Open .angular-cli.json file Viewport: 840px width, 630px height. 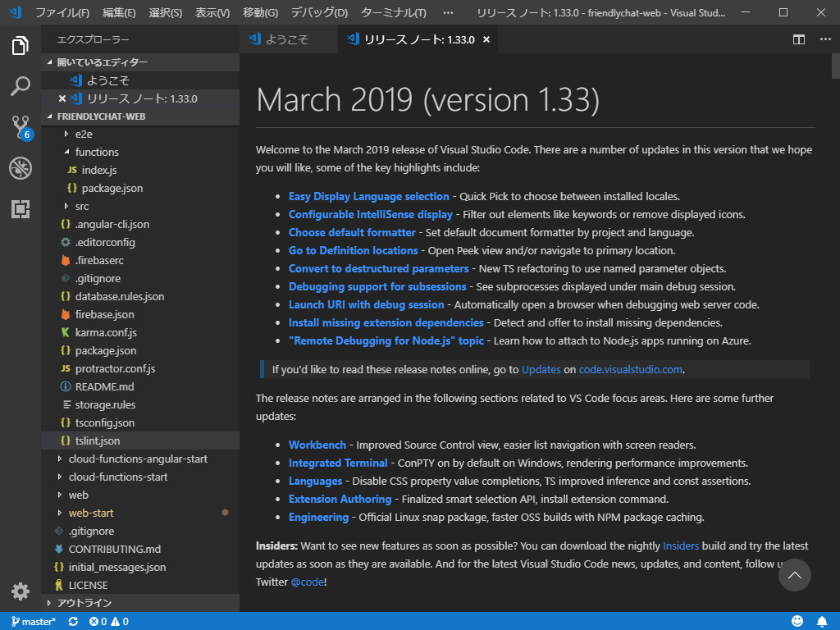tap(140, 225)
